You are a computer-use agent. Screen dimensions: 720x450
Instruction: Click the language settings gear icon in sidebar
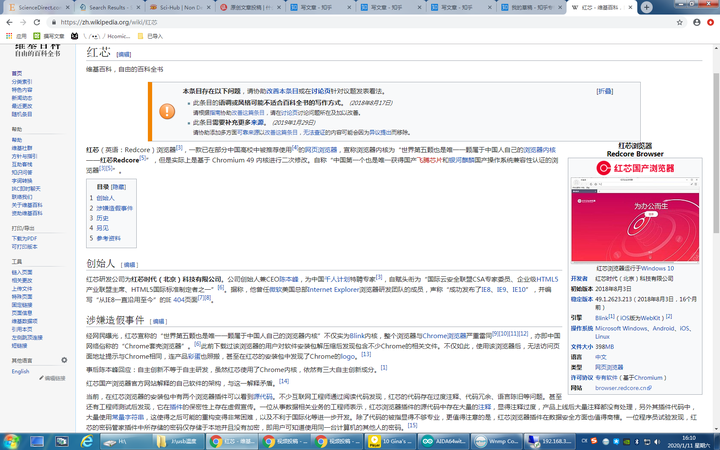(x=64, y=360)
